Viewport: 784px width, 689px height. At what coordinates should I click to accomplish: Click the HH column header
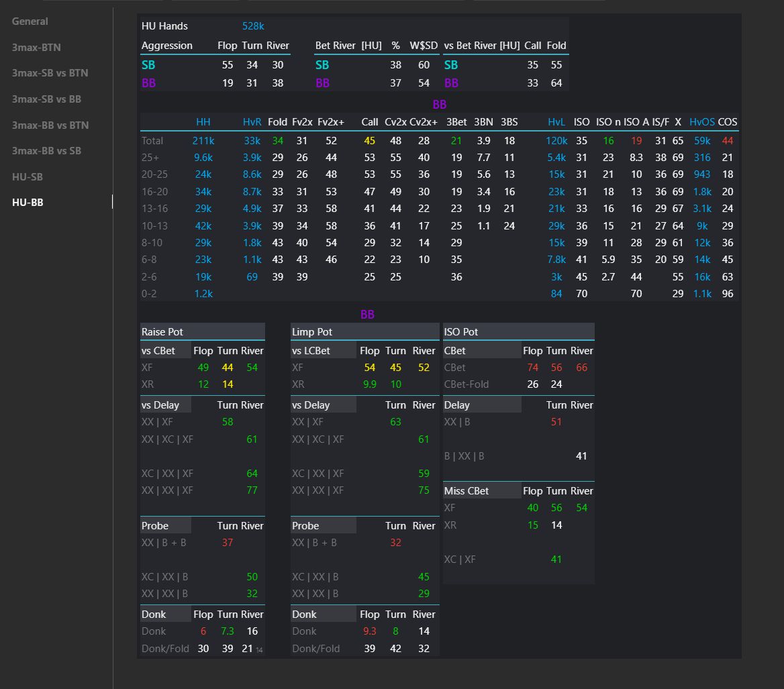point(203,122)
